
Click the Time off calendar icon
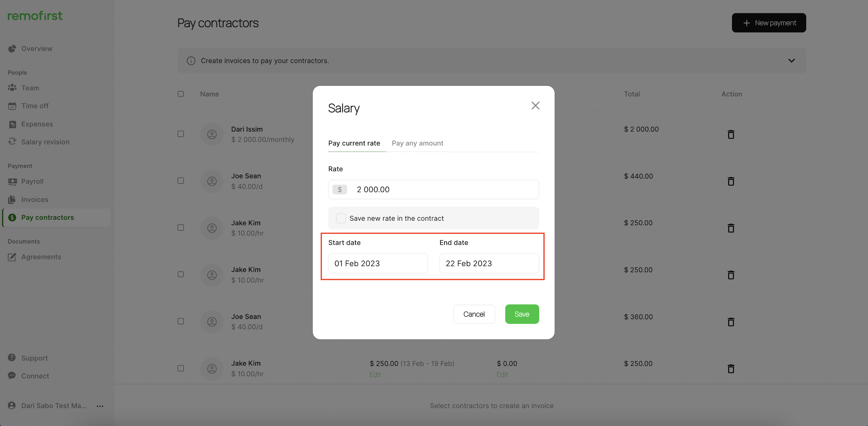(12, 106)
